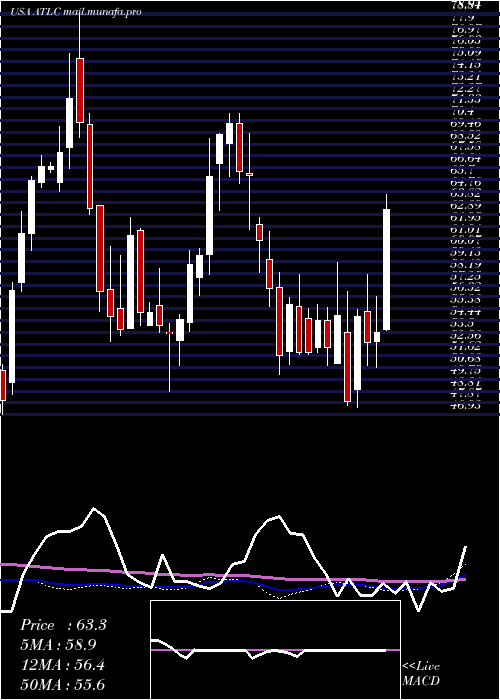Click the 46.93 bottom price axis label
500x700 pixels.
coord(467,405)
